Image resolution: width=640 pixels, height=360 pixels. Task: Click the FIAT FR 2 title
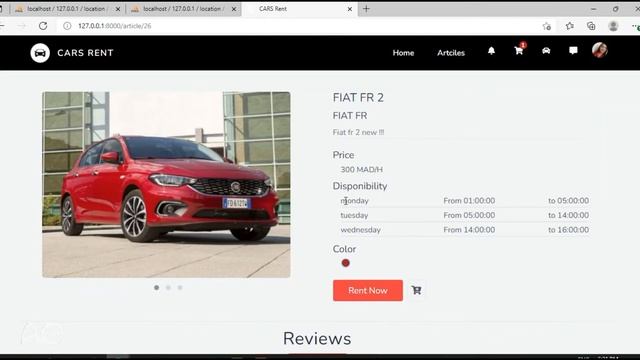tap(358, 98)
